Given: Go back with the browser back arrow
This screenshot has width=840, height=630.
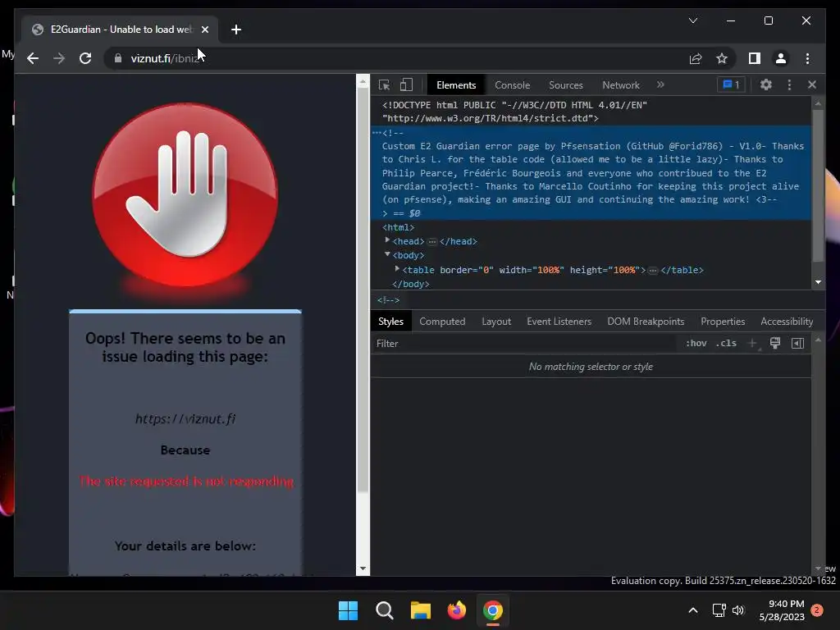Looking at the screenshot, I should 33,58.
